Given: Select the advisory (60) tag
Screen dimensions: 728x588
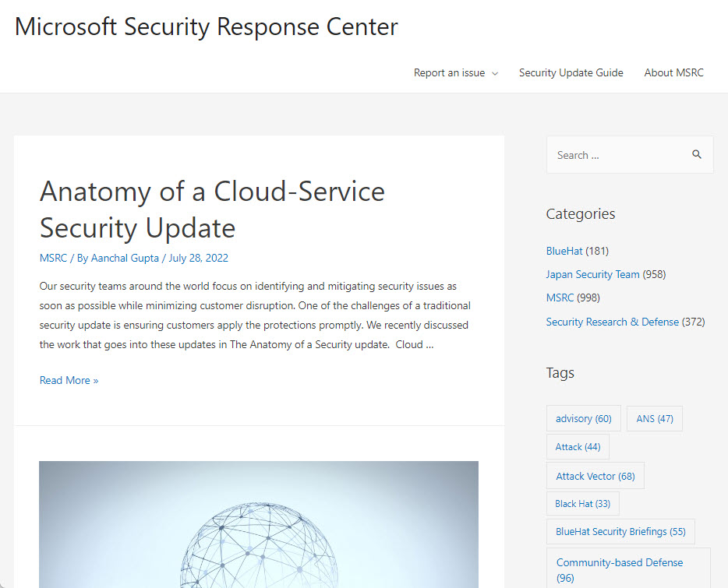Looking at the screenshot, I should coord(584,418).
